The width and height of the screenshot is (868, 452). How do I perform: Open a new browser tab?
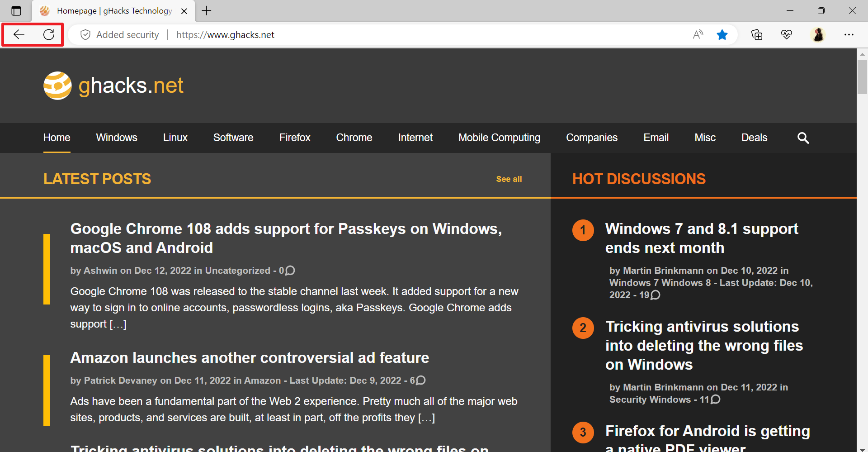pos(207,11)
